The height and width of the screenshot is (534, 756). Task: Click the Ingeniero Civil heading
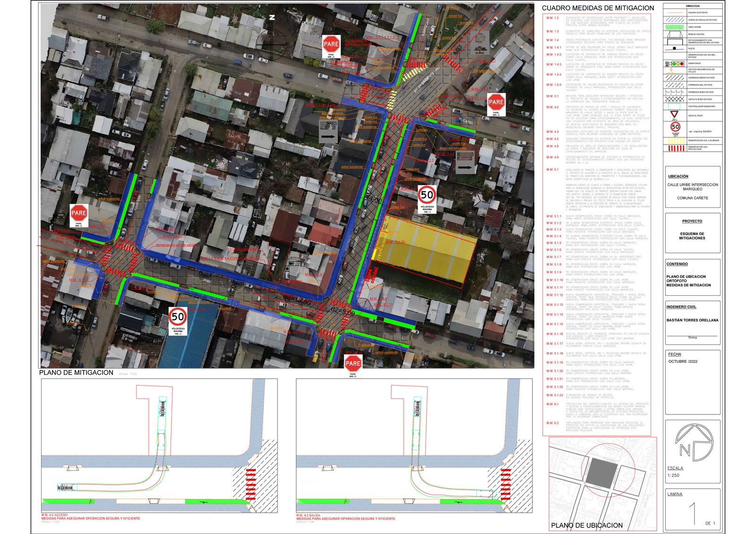click(681, 307)
